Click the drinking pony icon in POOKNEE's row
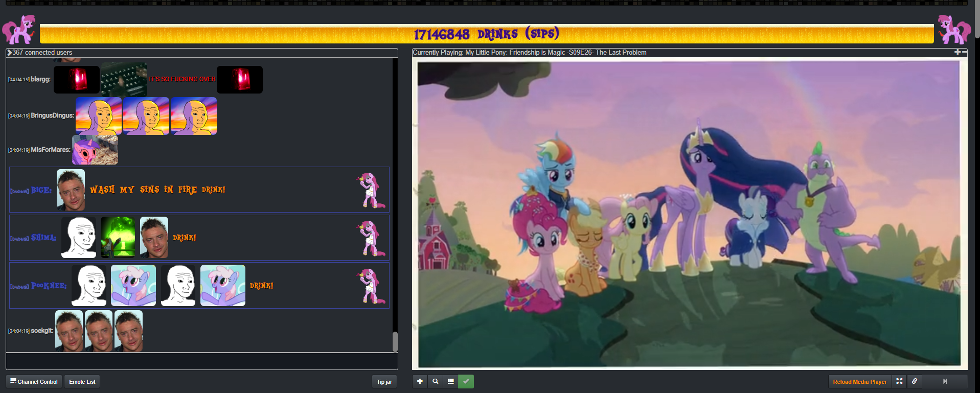This screenshot has height=393, width=980. 371,286
